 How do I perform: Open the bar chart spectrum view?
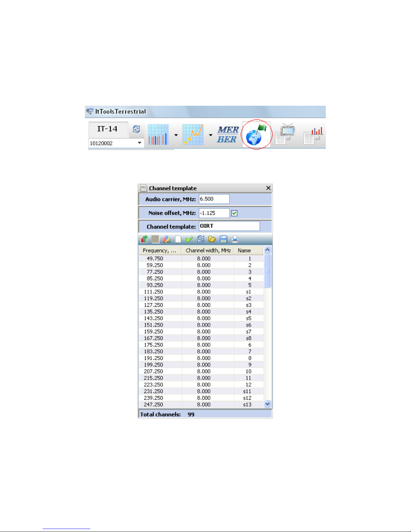point(158,135)
